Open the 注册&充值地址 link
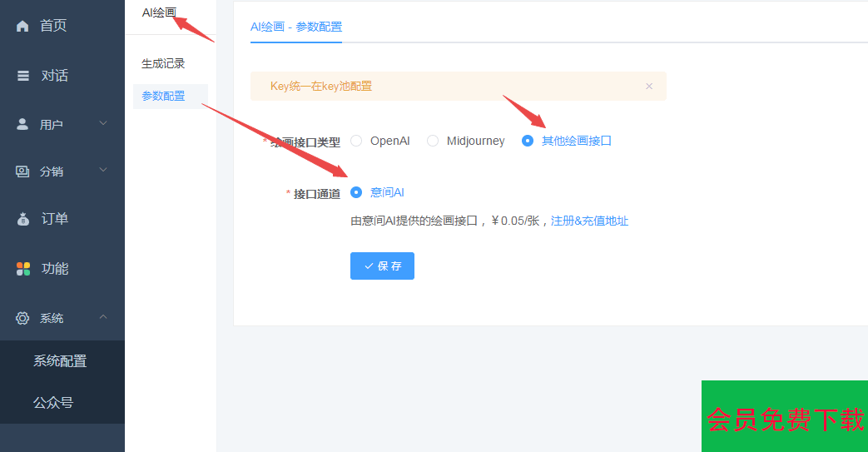Screen dimensions: 868x452 click(589, 221)
